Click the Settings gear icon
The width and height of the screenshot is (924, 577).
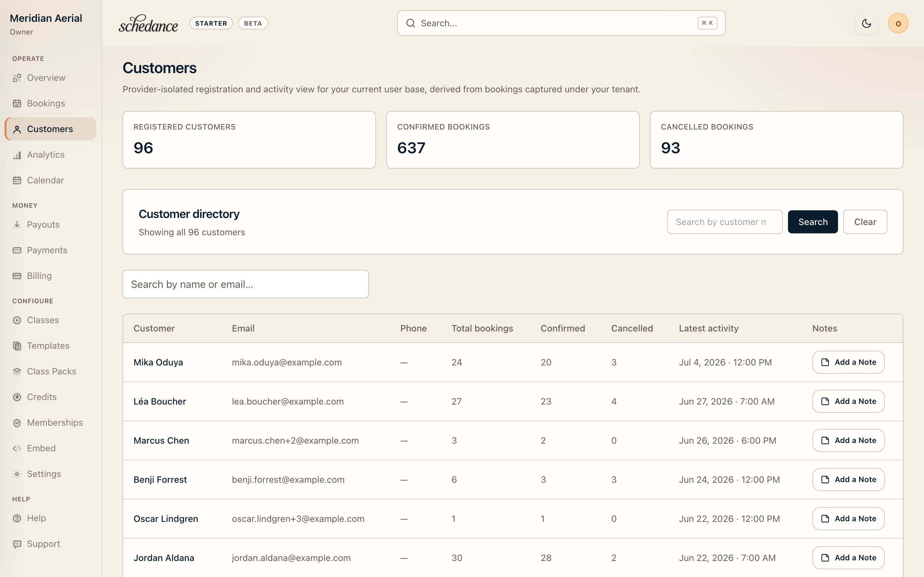coord(17,474)
